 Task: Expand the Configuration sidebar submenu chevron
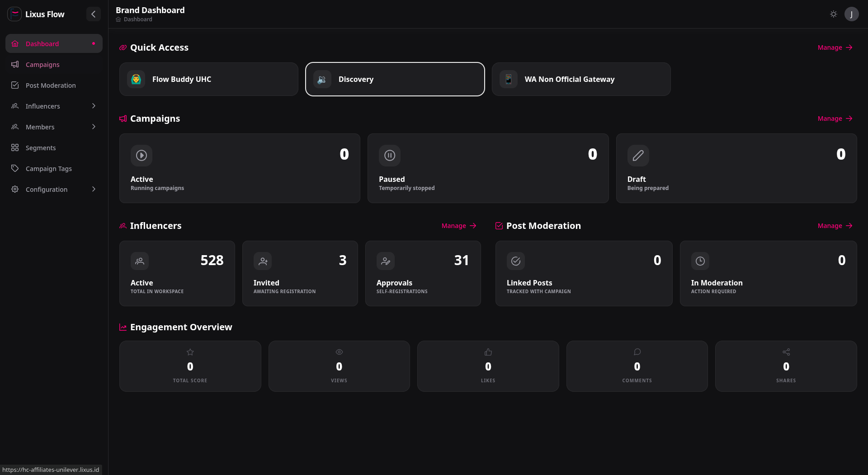[94, 189]
